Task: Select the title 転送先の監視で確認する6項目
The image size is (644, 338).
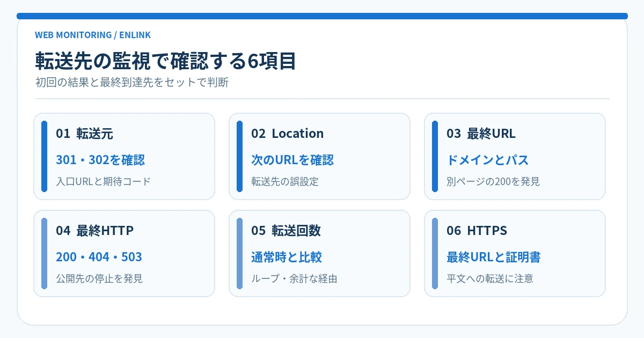Action: point(166,61)
